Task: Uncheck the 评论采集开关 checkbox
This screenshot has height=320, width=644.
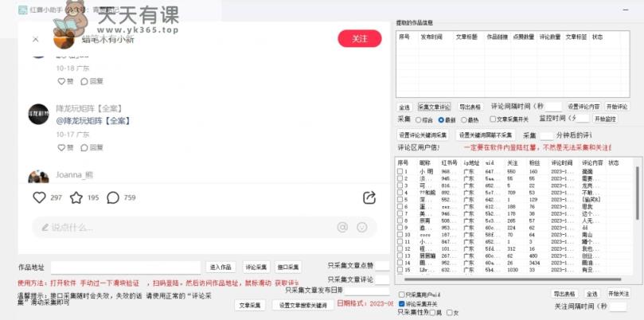Action: (402, 304)
